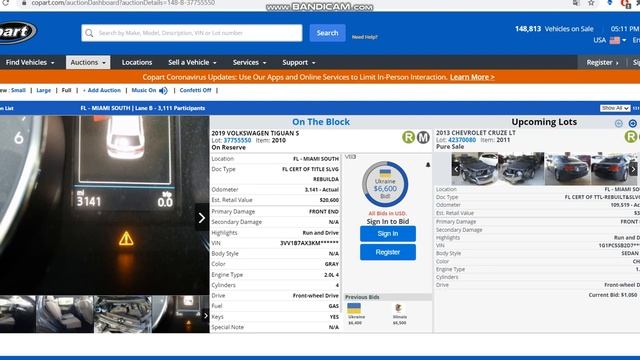
Task: Open lot number 42370080 link
Action: (462, 140)
